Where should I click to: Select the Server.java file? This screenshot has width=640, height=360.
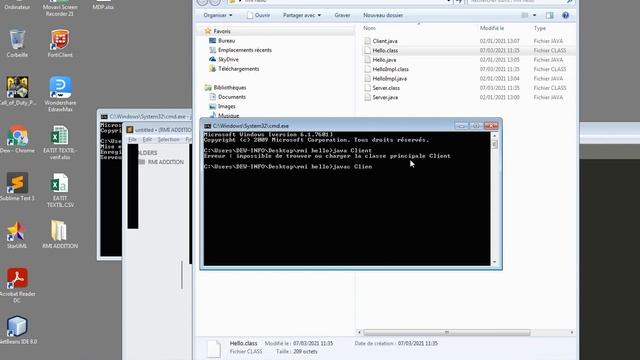(385, 97)
